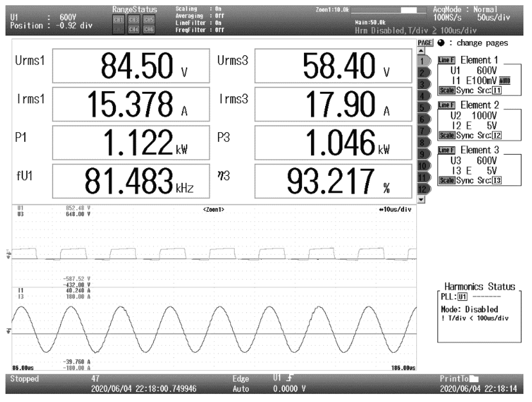Select page tab 1
The width and height of the screenshot is (532, 402).
[x=424, y=61]
